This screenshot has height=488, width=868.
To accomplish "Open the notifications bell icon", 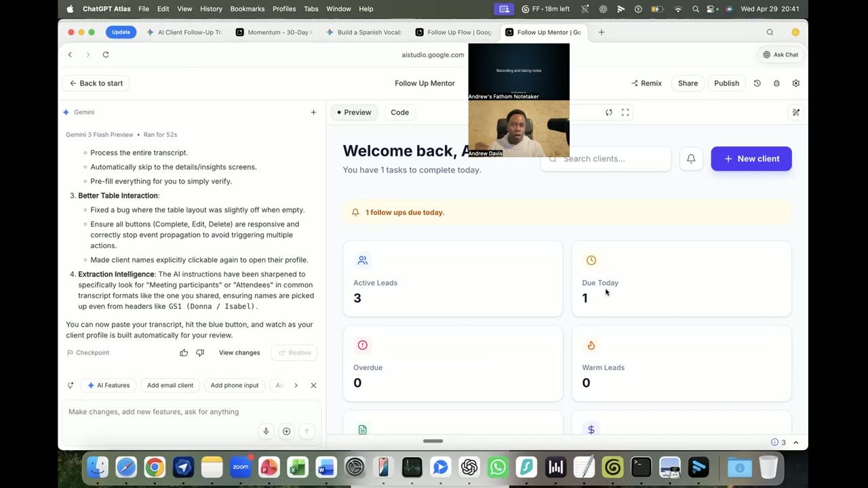I will pos(691,159).
